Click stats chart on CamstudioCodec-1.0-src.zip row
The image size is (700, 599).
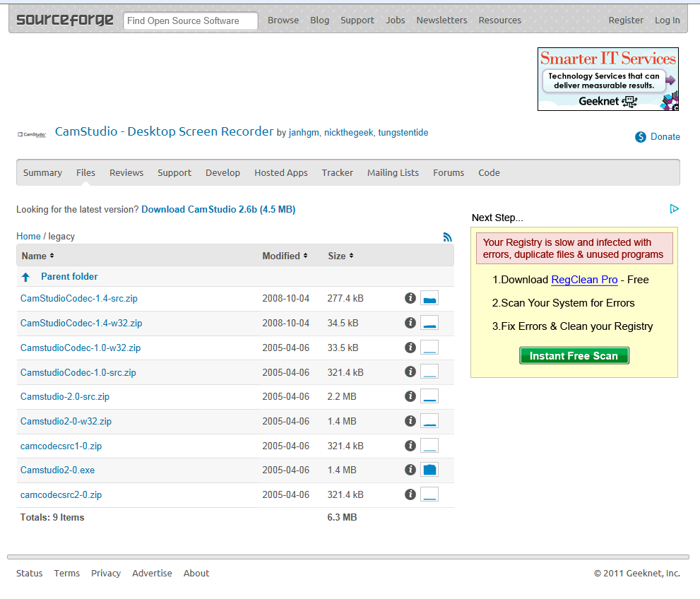(429, 372)
